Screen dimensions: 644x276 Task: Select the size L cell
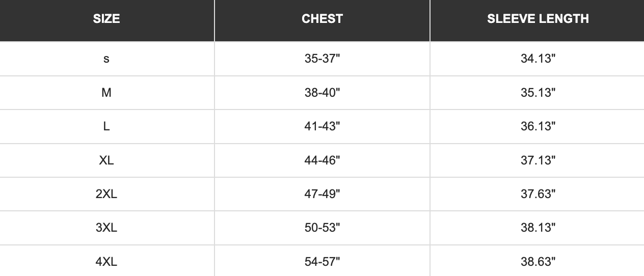pos(106,126)
